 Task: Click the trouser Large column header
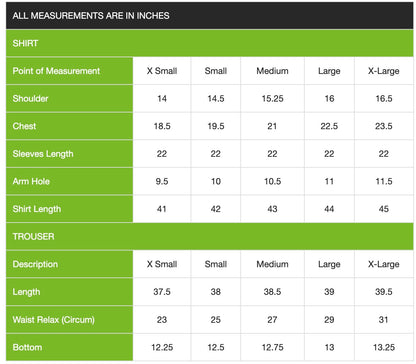[329, 264]
